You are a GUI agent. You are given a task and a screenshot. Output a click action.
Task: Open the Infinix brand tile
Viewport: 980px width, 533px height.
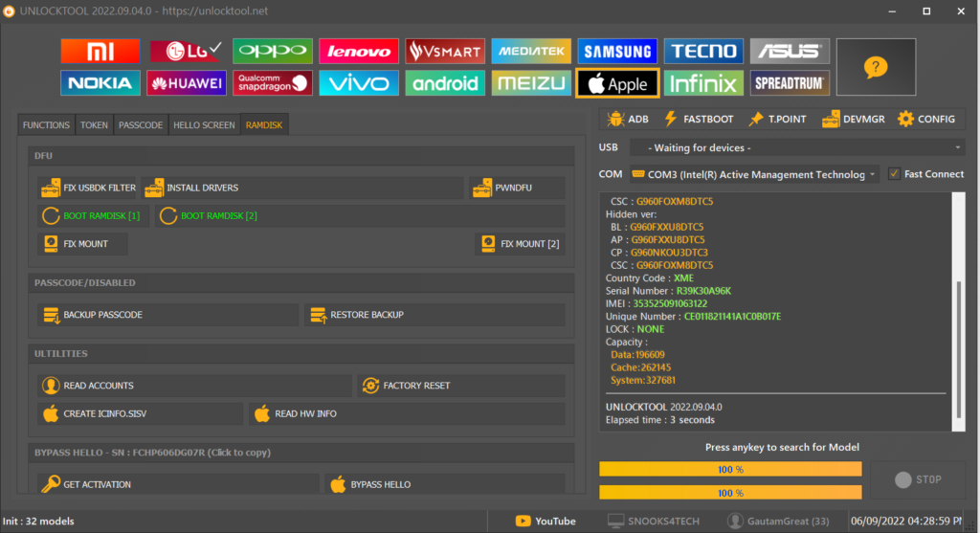pyautogui.click(x=703, y=83)
